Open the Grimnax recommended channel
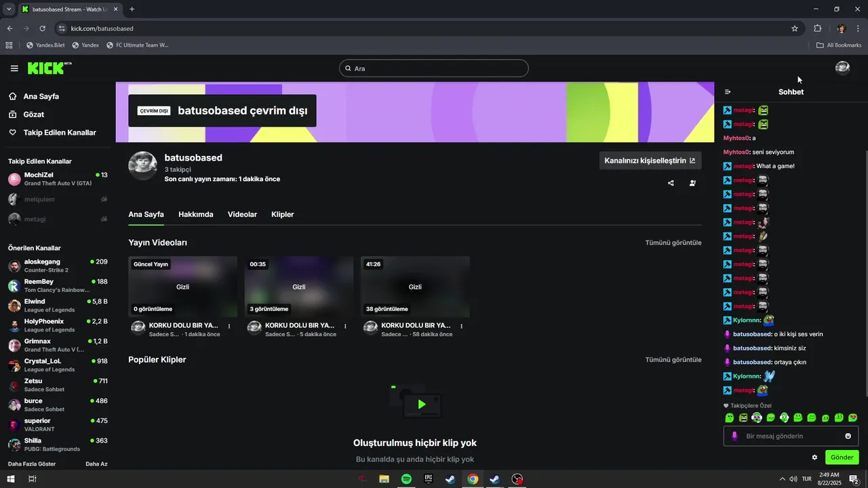 [58, 345]
